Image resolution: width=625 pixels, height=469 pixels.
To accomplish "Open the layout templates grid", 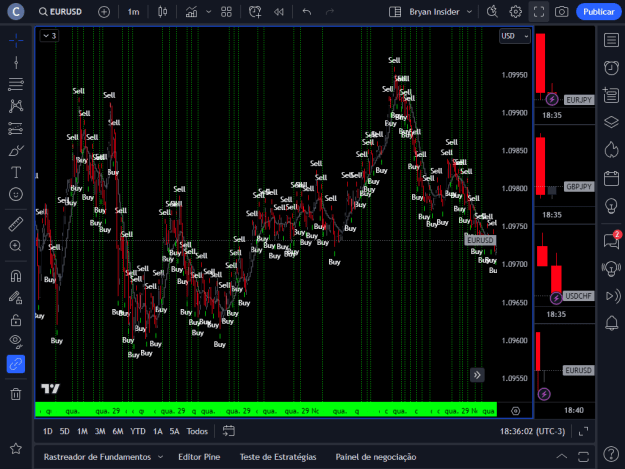I will (226, 12).
